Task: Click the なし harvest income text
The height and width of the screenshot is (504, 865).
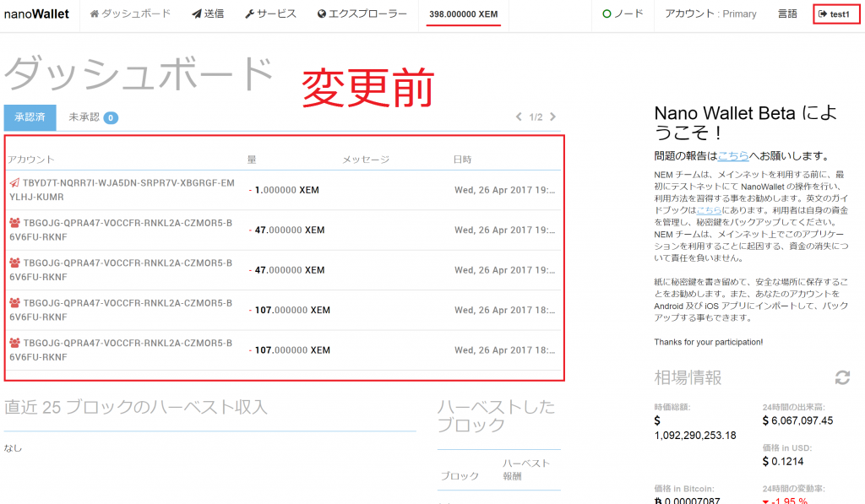Action: [13, 448]
